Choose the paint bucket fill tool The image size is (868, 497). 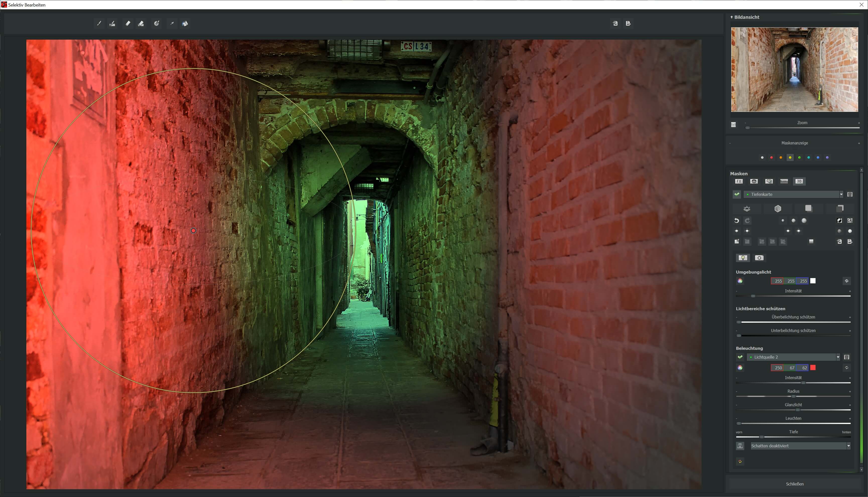click(185, 24)
